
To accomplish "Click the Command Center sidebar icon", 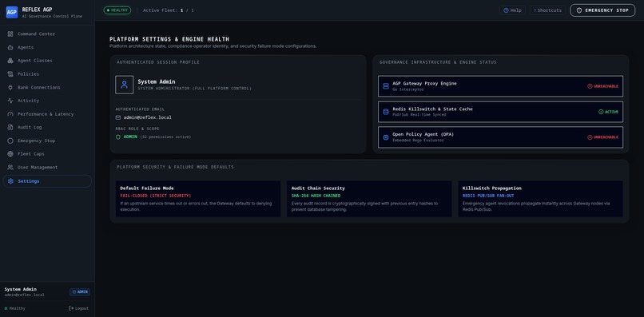I will 10,34.
